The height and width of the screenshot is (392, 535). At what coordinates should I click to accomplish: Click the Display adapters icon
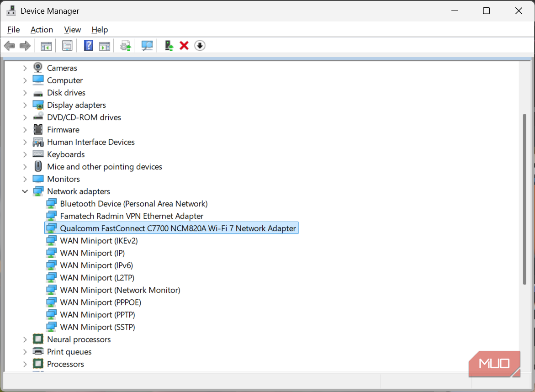point(38,105)
